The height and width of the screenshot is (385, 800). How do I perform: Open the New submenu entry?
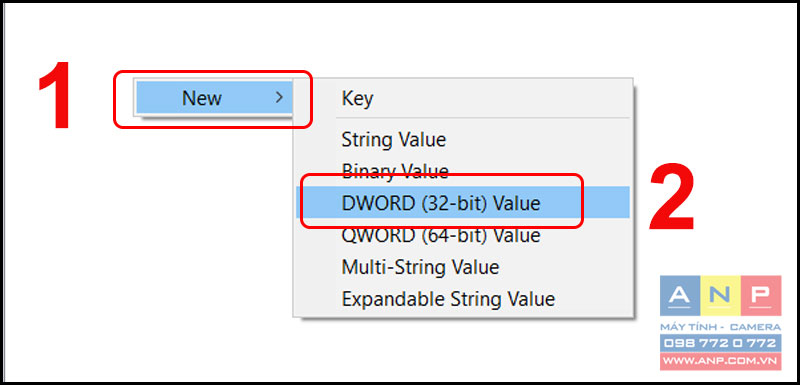[214, 97]
